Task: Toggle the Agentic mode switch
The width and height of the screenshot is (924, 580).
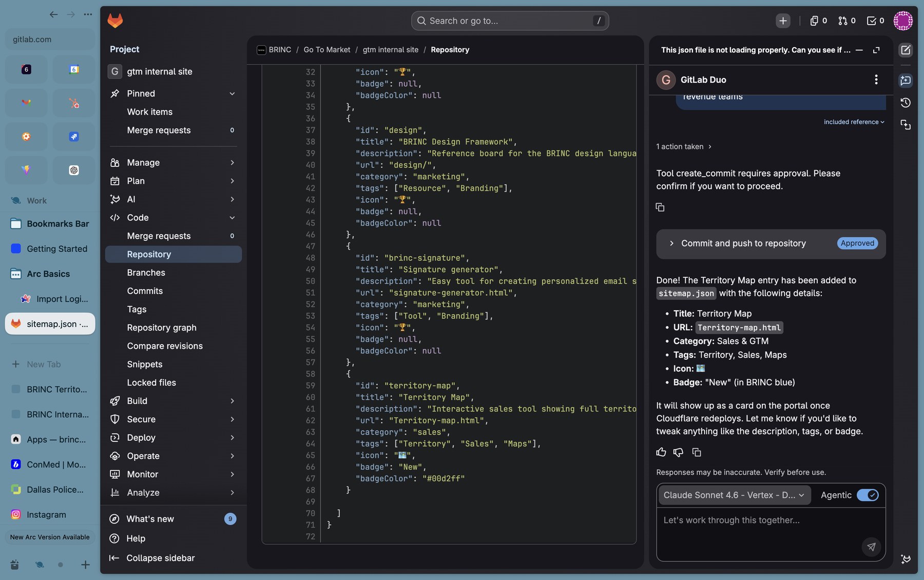Action: coord(868,495)
